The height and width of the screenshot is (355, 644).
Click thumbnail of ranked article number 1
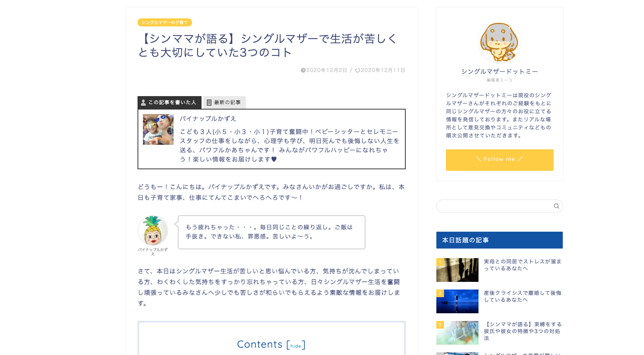(457, 270)
